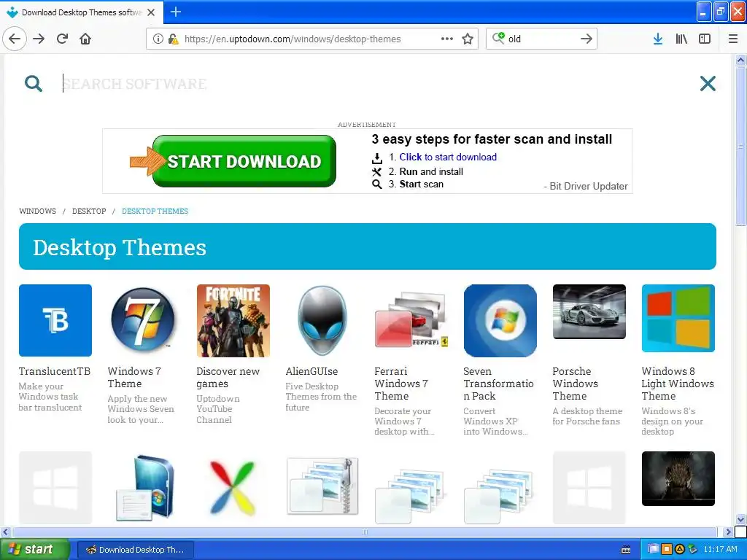The height and width of the screenshot is (560, 747).
Task: Show site information icon in address bar
Action: point(158,39)
